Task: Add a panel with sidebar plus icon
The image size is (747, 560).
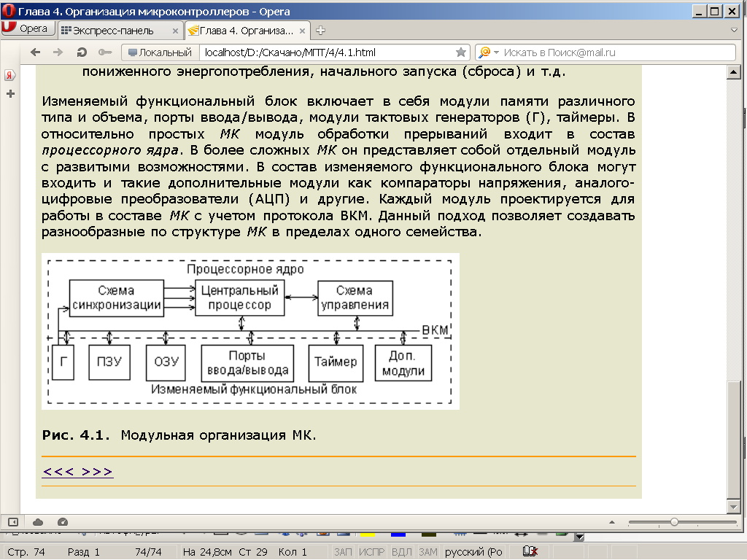Action: coord(10,94)
